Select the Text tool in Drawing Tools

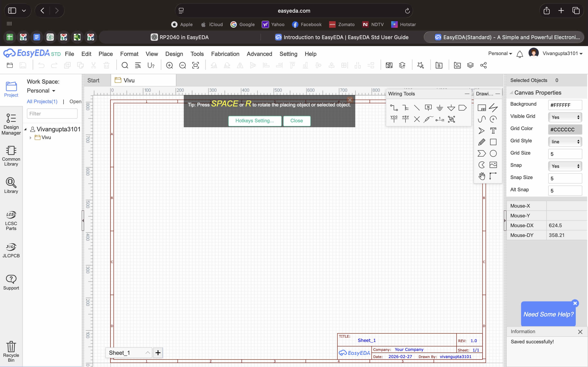coord(493,130)
